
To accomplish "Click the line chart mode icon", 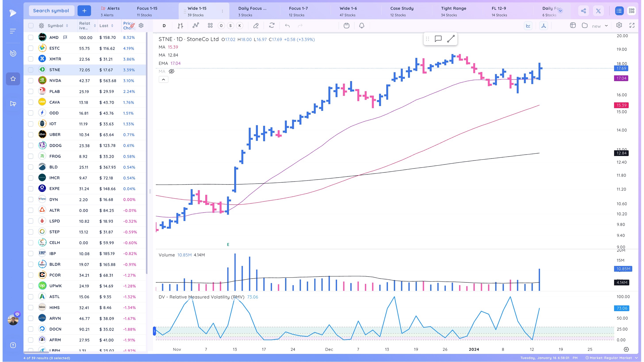I will (x=528, y=25).
